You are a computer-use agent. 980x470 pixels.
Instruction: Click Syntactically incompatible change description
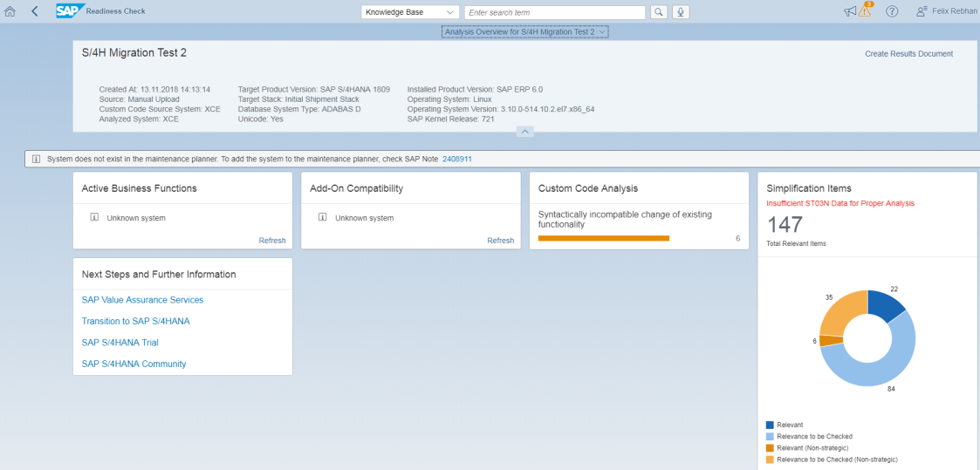[x=625, y=219]
